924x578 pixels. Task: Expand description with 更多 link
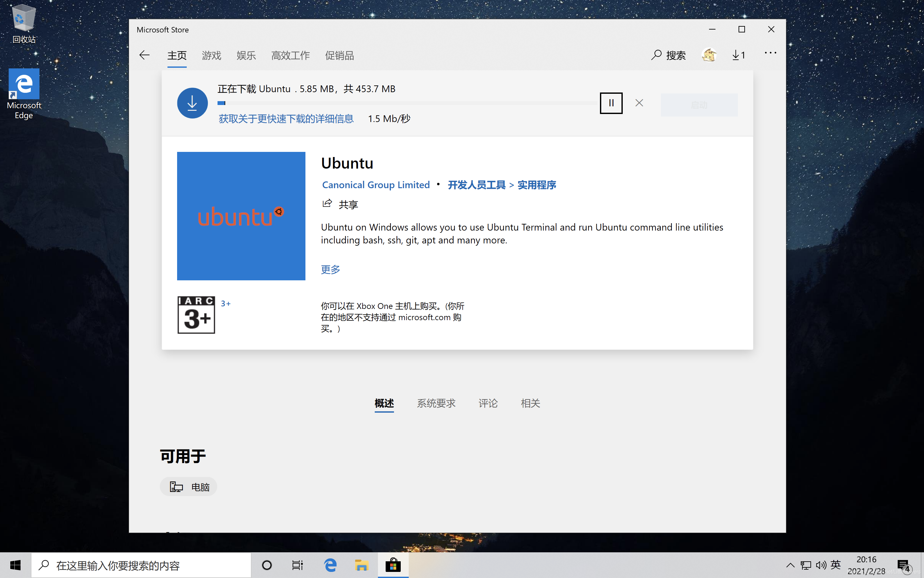[330, 269]
